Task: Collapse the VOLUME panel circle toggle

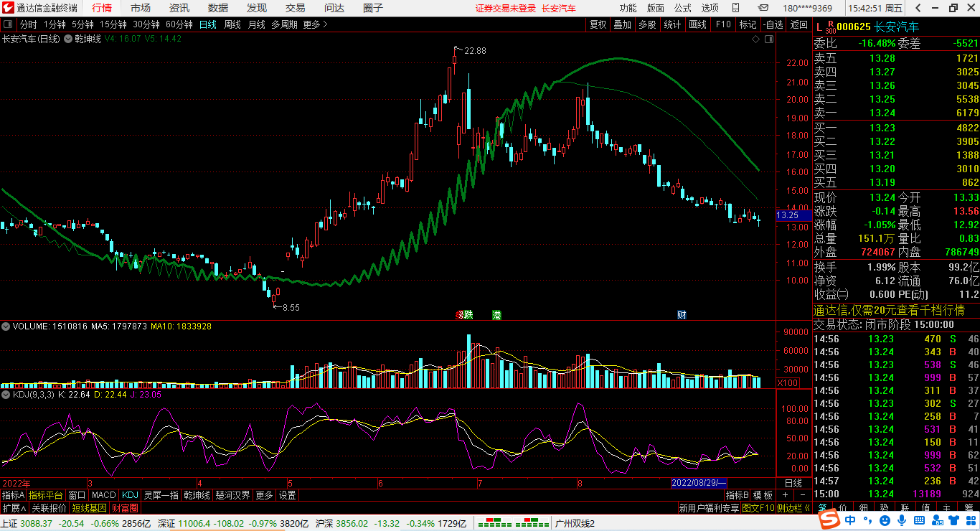Action: 6,326
